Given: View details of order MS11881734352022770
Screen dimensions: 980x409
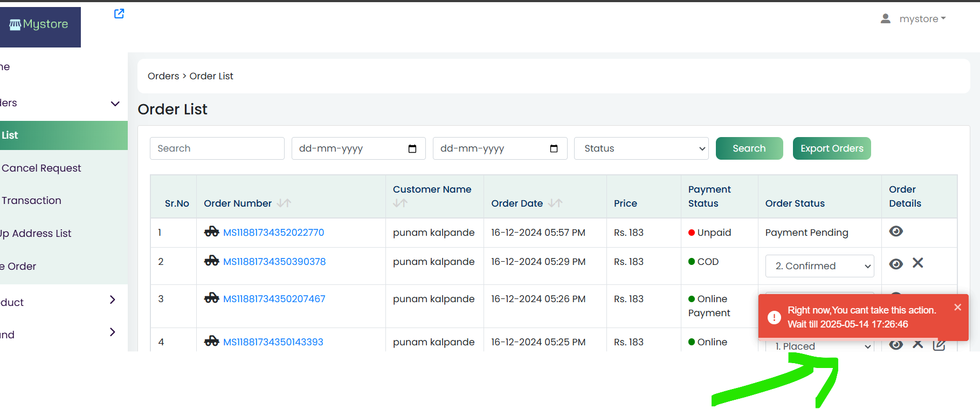Looking at the screenshot, I should tap(896, 231).
